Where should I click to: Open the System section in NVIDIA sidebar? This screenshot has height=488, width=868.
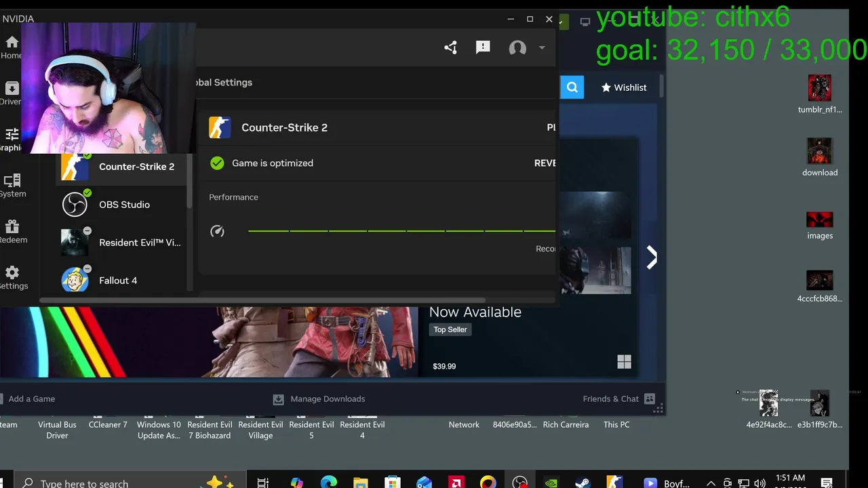click(12, 186)
